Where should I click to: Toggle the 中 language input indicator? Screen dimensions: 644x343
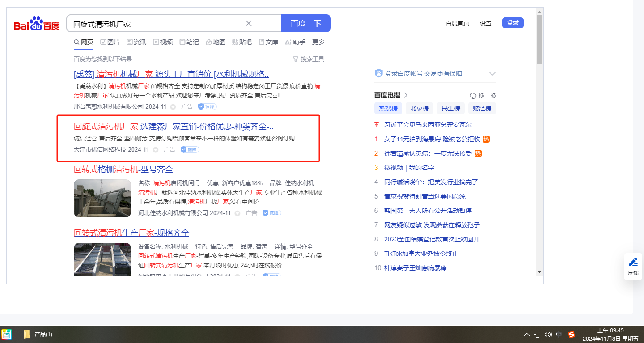(x=559, y=335)
